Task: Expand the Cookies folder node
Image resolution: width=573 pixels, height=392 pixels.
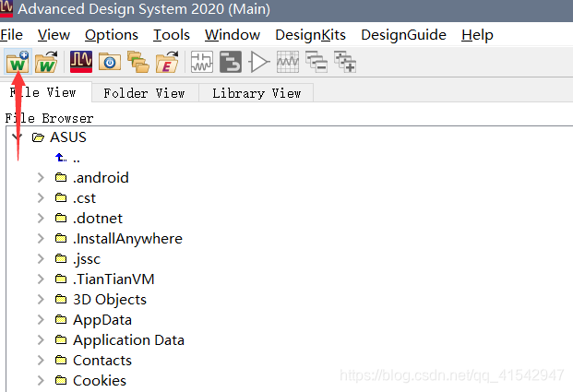Action: [41, 381]
